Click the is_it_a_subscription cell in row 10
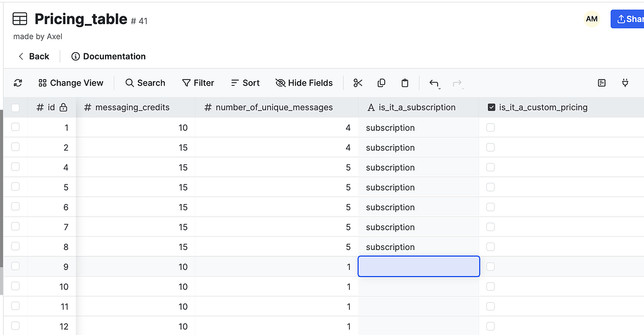This screenshot has height=335, width=644. pyautogui.click(x=418, y=287)
